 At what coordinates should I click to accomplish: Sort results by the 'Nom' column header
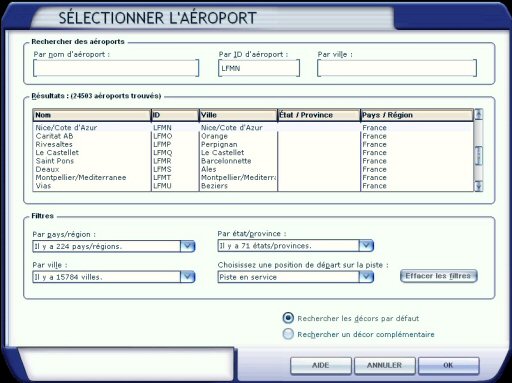(x=92, y=115)
